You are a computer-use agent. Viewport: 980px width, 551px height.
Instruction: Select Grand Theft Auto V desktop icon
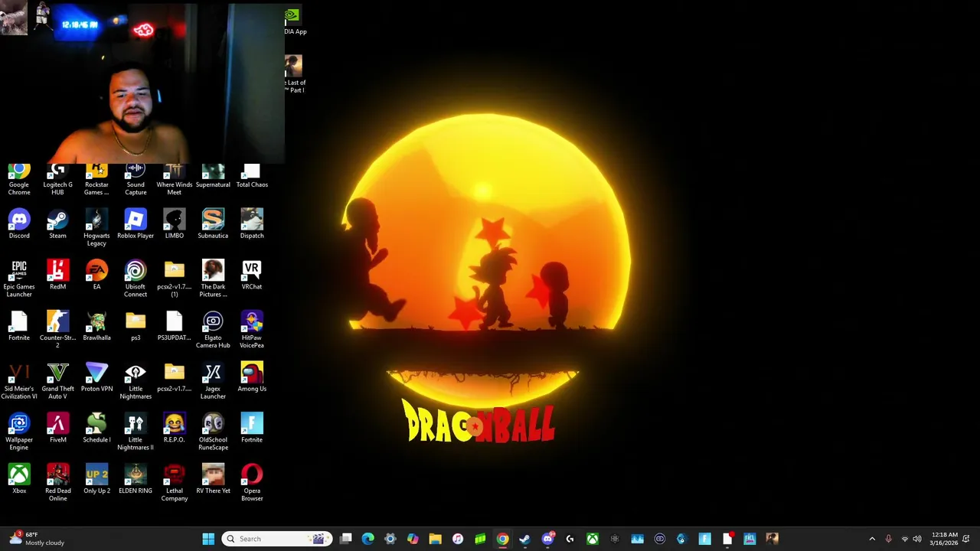57,381
